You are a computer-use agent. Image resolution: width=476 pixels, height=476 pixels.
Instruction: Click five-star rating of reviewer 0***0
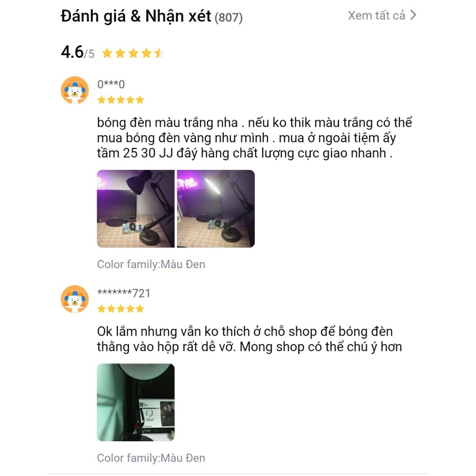(x=120, y=100)
